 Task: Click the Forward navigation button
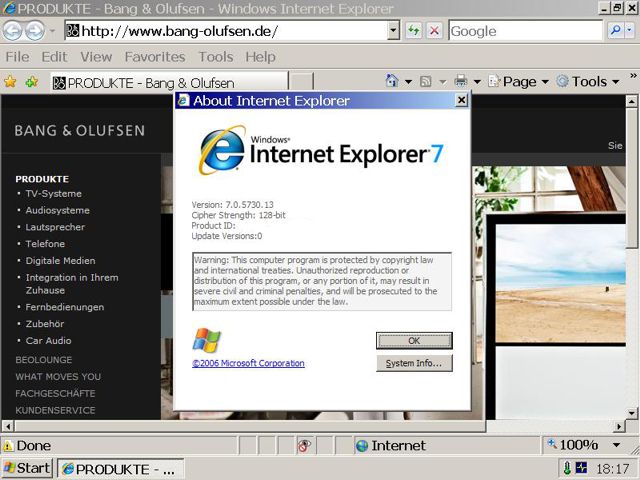pos(35,31)
